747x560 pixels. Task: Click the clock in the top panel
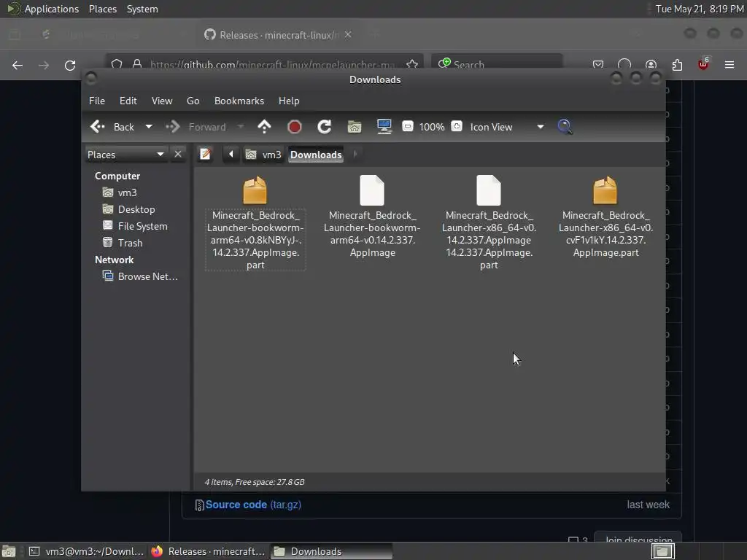point(699,9)
